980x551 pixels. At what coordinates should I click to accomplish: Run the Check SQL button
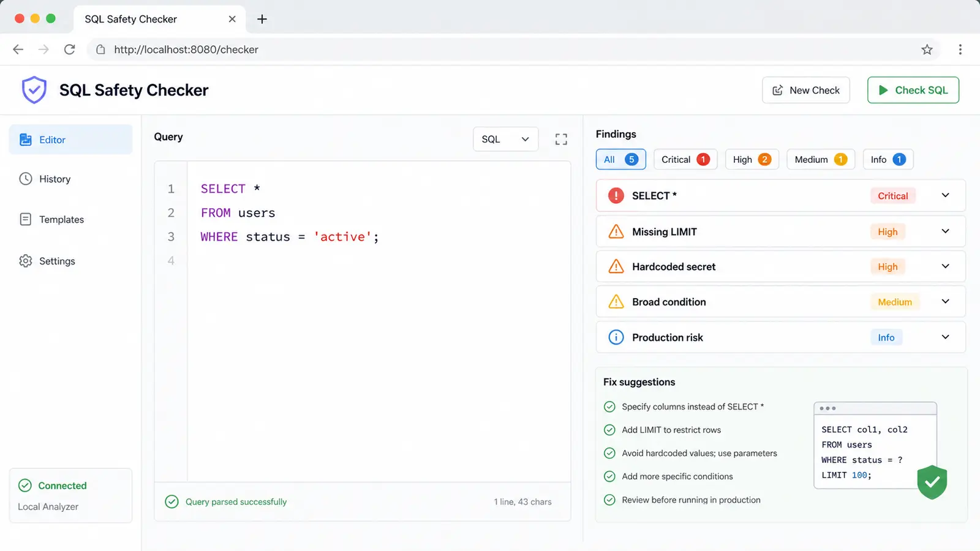click(913, 90)
